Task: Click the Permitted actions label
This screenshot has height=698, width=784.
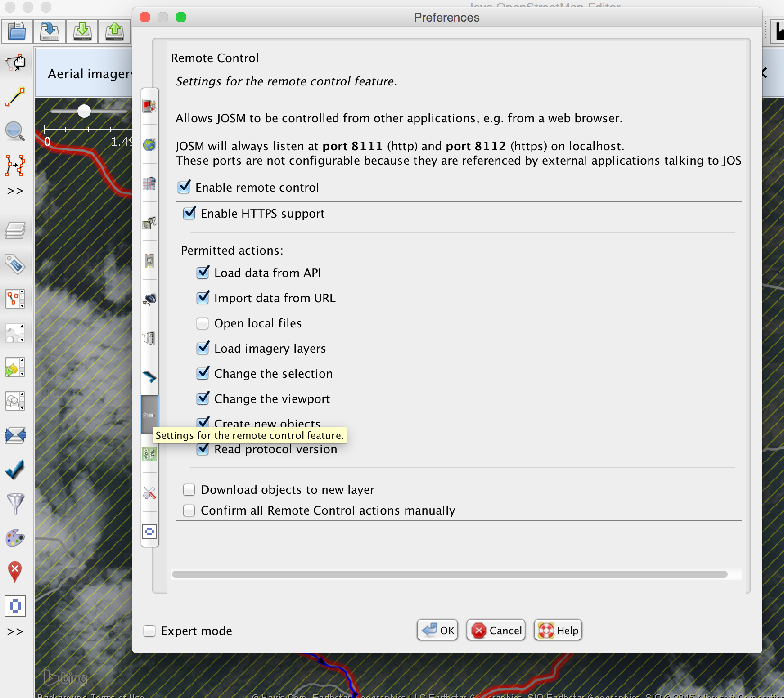Action: 232,251
